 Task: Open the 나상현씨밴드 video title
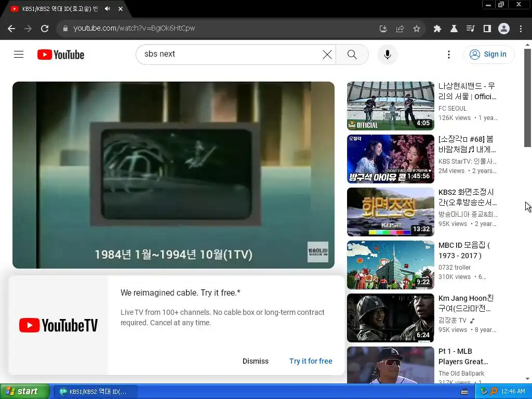click(467, 91)
